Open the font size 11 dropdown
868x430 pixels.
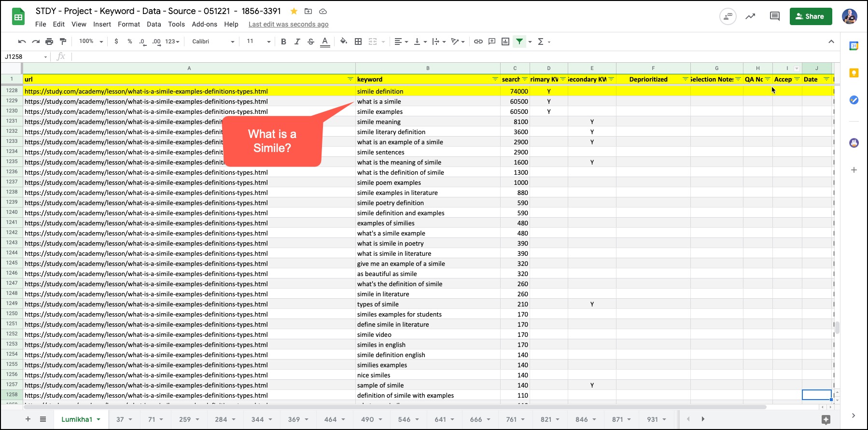click(258, 42)
